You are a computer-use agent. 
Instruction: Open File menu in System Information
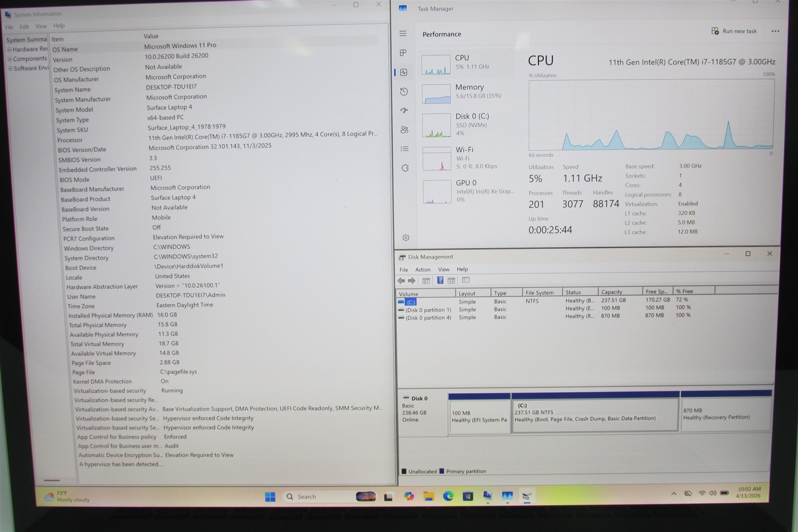pos(9,27)
